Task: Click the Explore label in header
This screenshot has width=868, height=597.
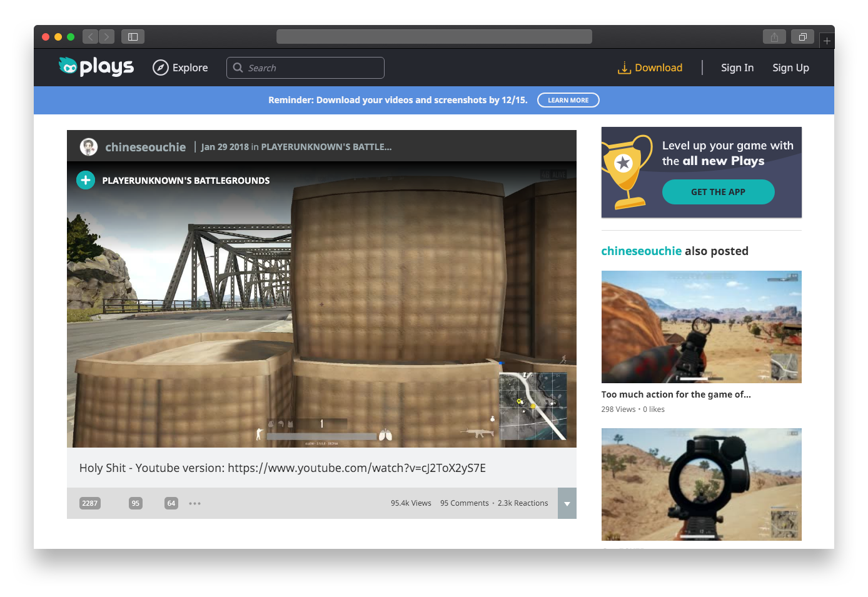Action: coord(190,68)
